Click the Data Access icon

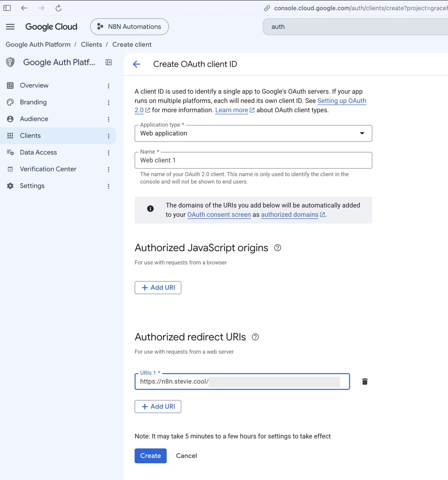(10, 152)
